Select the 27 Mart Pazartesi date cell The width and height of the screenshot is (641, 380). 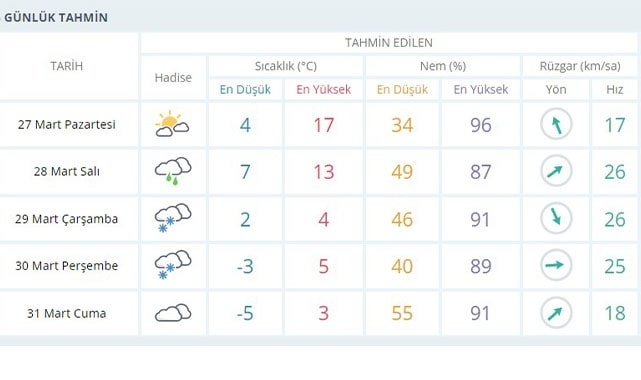point(67,124)
